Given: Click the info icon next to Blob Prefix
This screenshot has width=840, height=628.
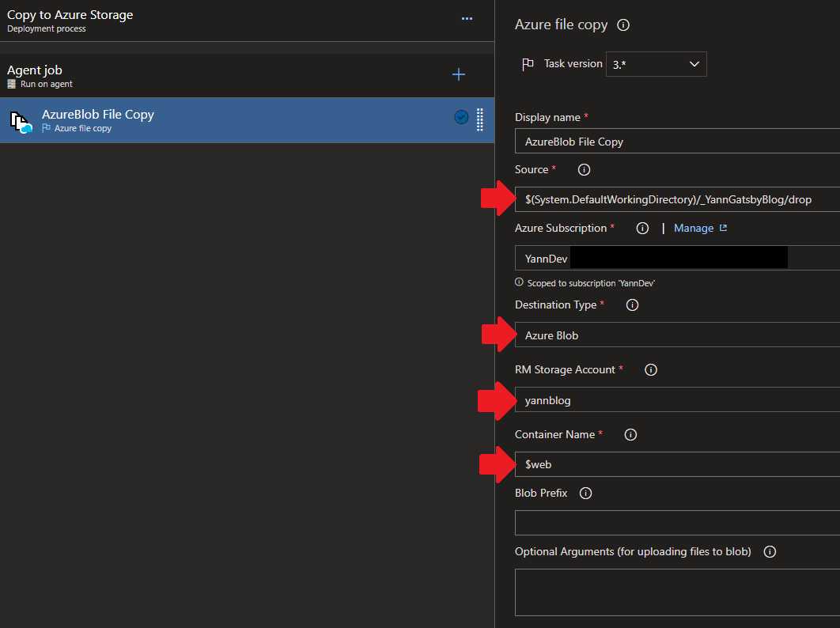Looking at the screenshot, I should point(585,494).
